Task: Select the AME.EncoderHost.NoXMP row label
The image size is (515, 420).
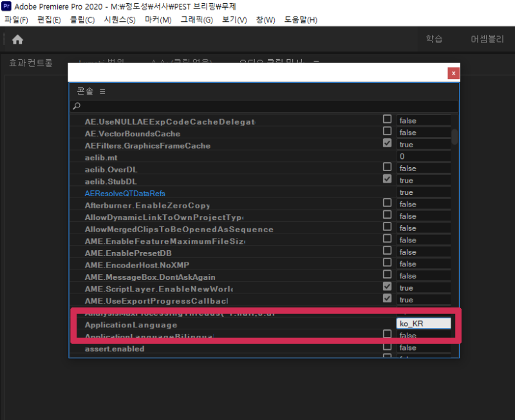Action: pyautogui.click(x=137, y=265)
